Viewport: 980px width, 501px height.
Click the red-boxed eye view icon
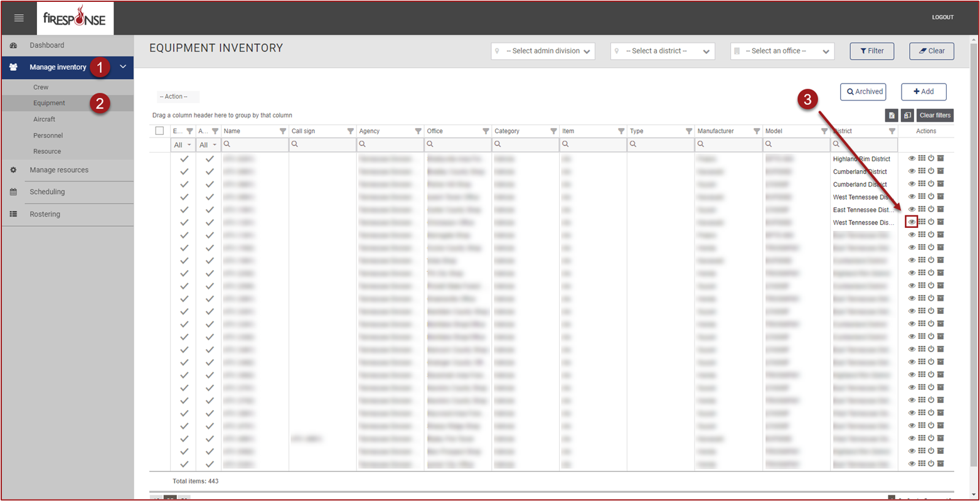coord(912,222)
